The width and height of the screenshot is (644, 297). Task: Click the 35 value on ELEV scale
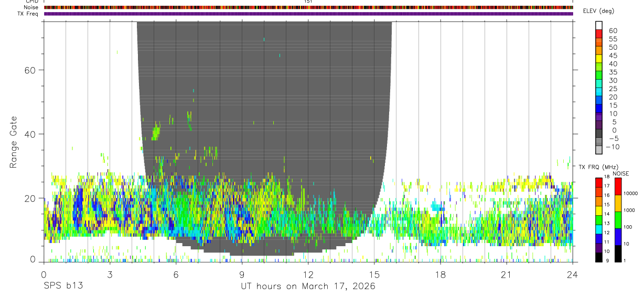point(613,72)
